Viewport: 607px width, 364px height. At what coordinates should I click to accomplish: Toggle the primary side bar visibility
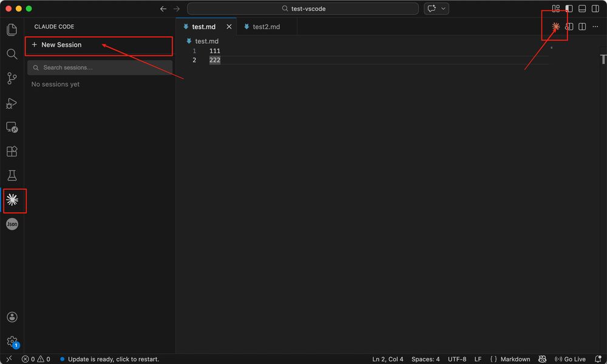point(569,8)
